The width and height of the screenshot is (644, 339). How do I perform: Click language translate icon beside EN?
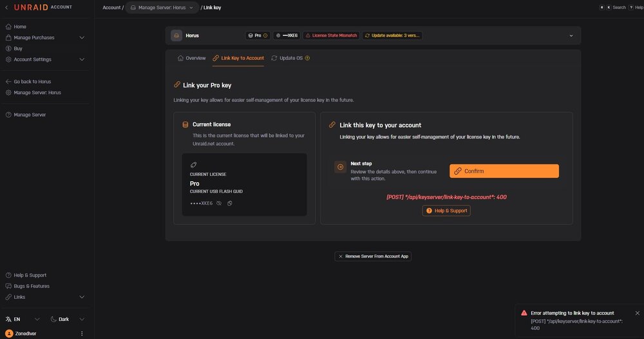[x=8, y=319]
